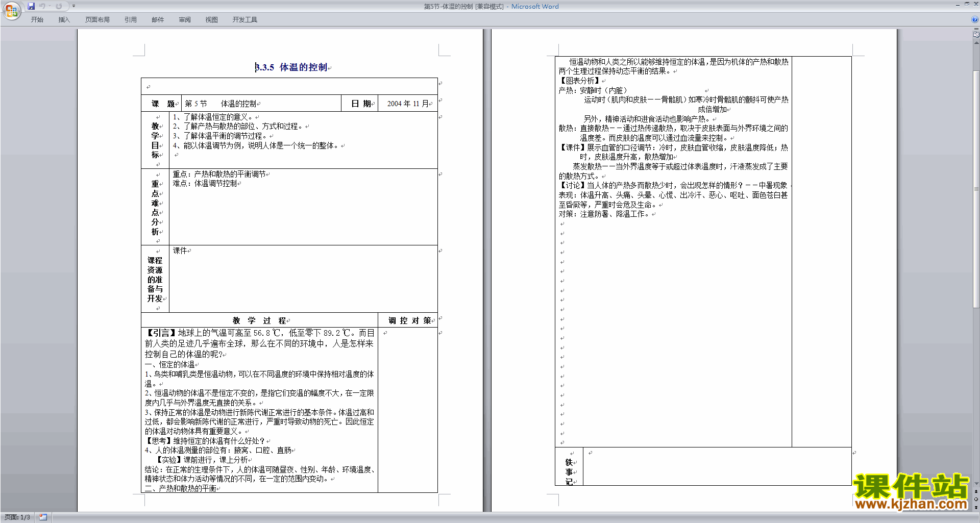Viewport: 980px width, 523px height.
Task: Click the Undo arrow icon
Action: click(x=42, y=6)
